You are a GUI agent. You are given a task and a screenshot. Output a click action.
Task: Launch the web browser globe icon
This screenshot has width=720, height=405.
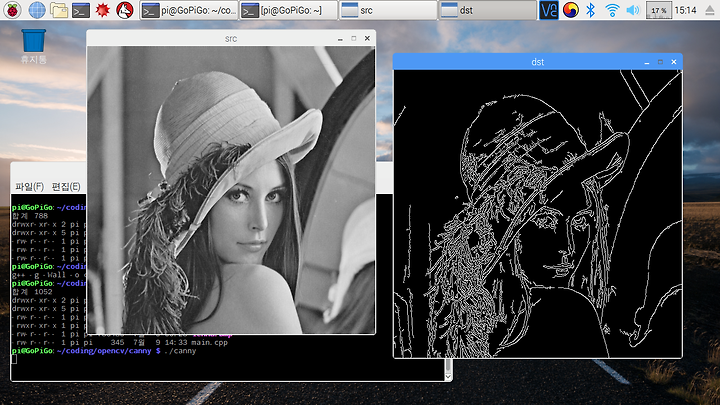point(37,10)
